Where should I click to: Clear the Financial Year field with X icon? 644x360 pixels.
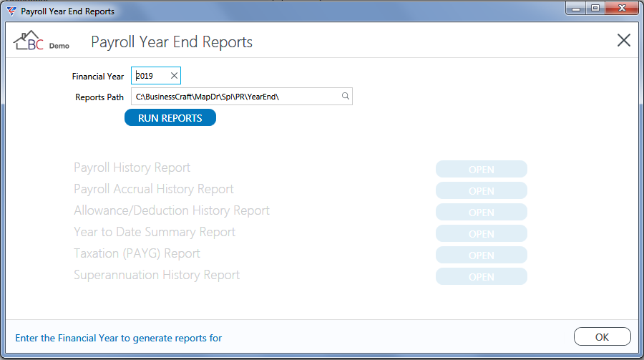[x=174, y=76]
